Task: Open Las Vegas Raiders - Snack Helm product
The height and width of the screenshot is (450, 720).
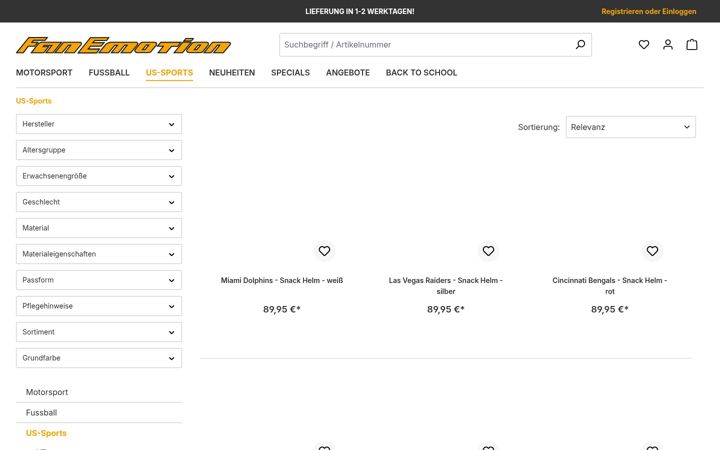Action: [x=445, y=286]
